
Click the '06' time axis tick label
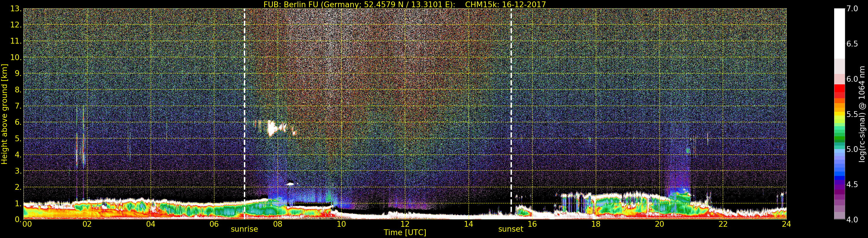[214, 224]
